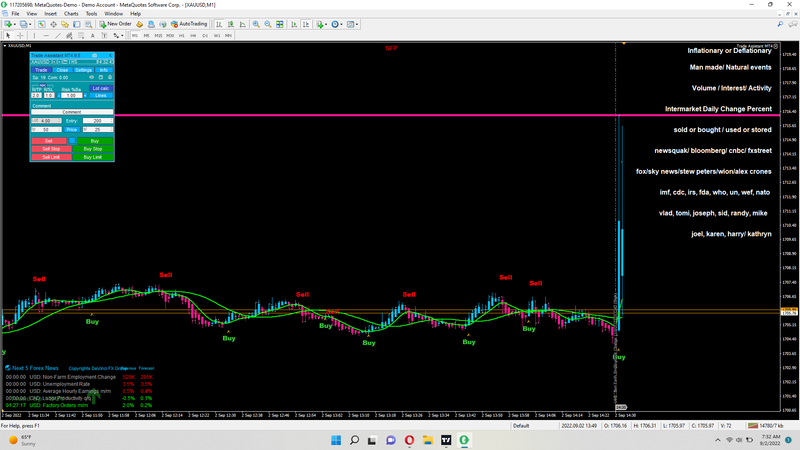Open the Navigator folder-star icon
The image size is (800, 450).
coord(65,24)
